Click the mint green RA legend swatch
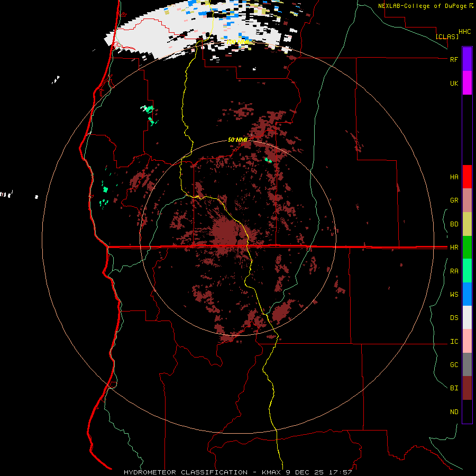This screenshot has height=476, width=476. click(x=467, y=271)
